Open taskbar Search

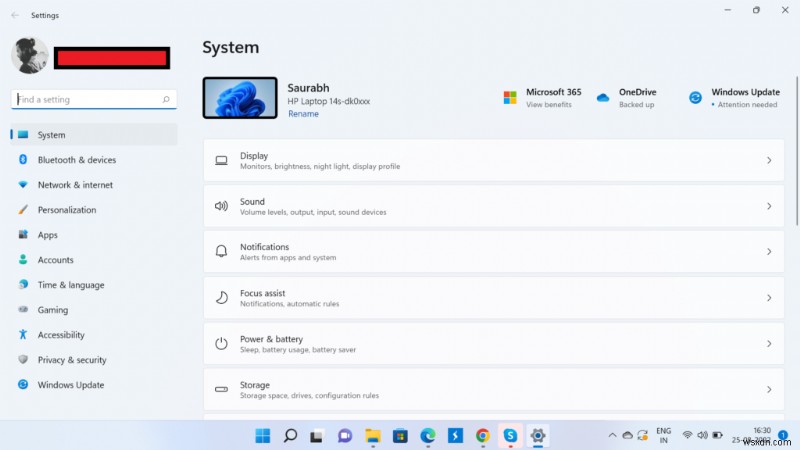pos(290,436)
